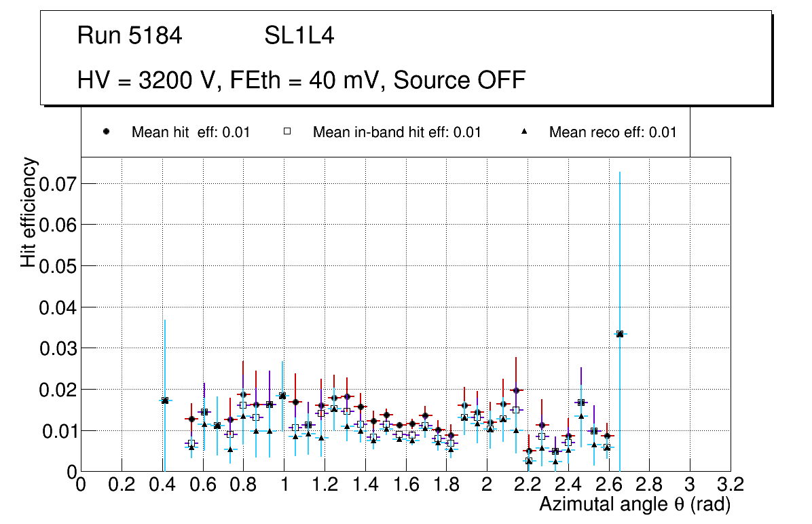Select the 'Mean in-band hit eff: 0.01' legend label
The height and width of the screenshot is (524, 812).
(396, 132)
